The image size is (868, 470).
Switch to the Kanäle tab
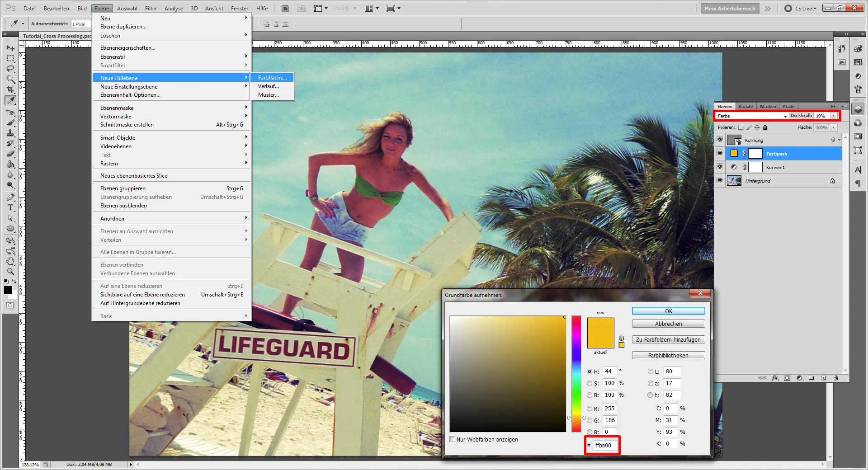tap(746, 107)
